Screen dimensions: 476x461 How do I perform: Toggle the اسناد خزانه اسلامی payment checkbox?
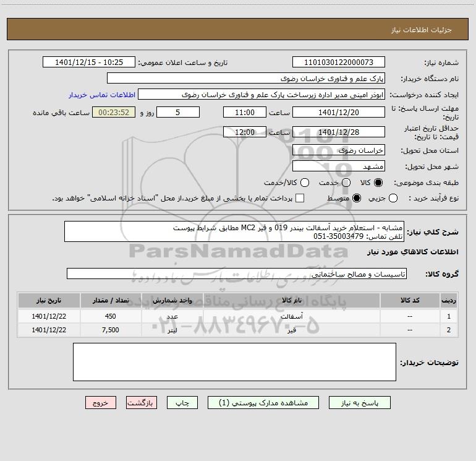(x=300, y=198)
